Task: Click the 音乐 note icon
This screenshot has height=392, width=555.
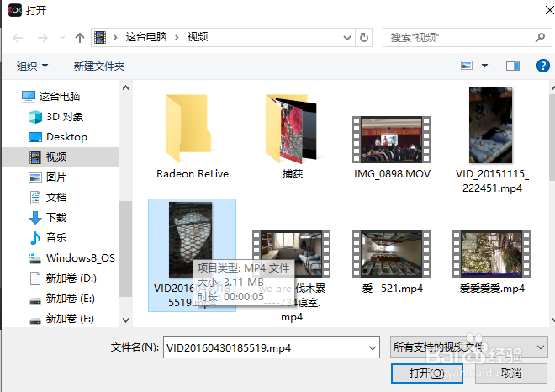Action: (x=35, y=237)
